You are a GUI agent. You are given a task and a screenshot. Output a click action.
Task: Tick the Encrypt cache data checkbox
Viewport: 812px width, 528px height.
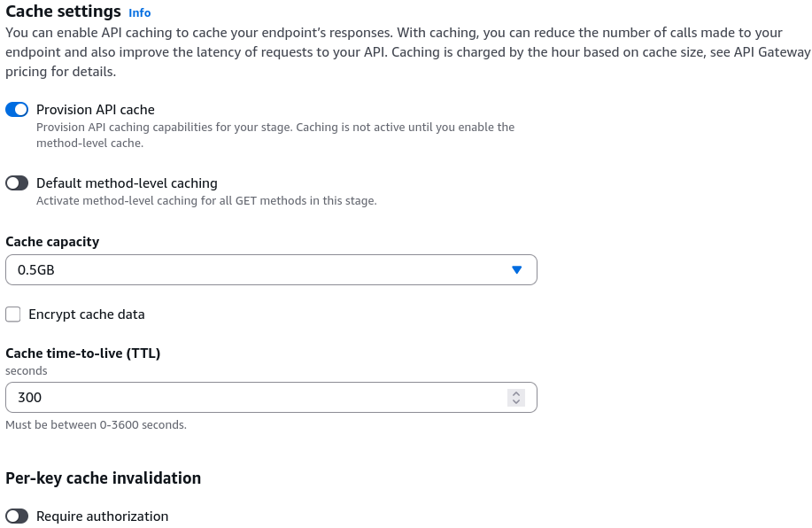[13, 314]
